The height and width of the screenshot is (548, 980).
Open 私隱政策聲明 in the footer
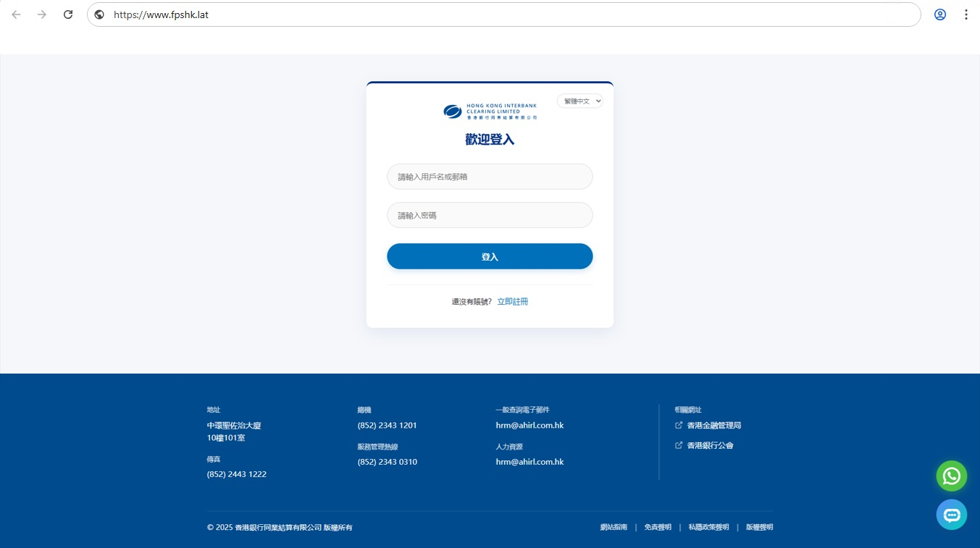708,528
